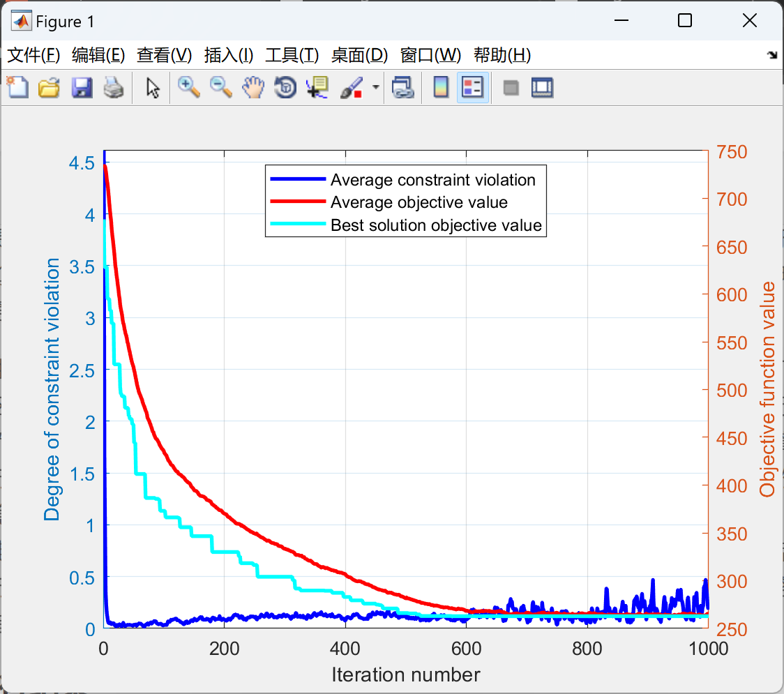Show plot tools and dock figure
This screenshot has width=784, height=694.
click(x=542, y=87)
